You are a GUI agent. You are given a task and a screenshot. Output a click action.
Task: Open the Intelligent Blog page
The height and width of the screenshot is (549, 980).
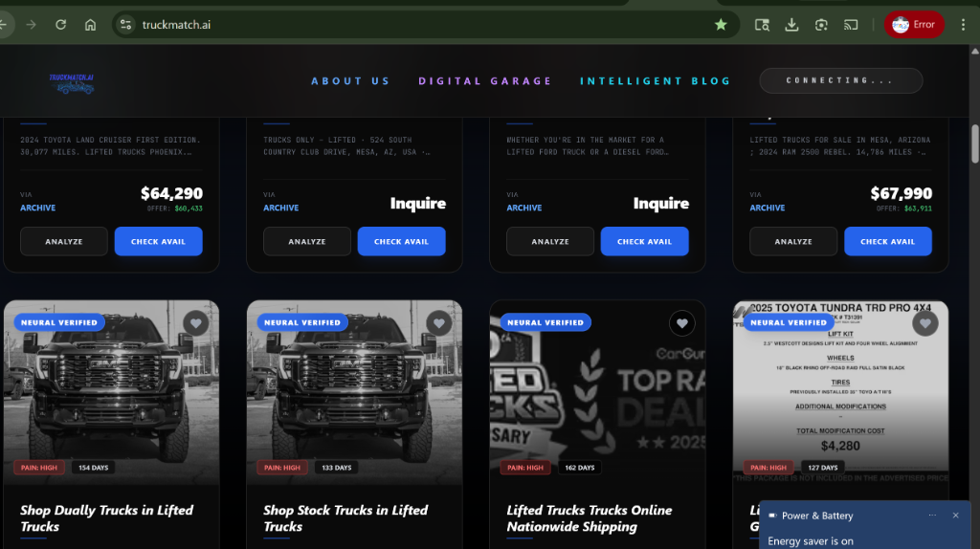coord(655,81)
